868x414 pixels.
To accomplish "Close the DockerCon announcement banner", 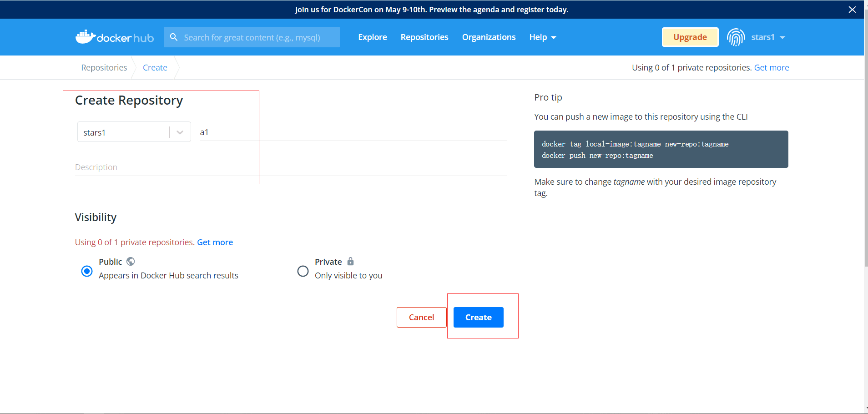I will [x=852, y=10].
